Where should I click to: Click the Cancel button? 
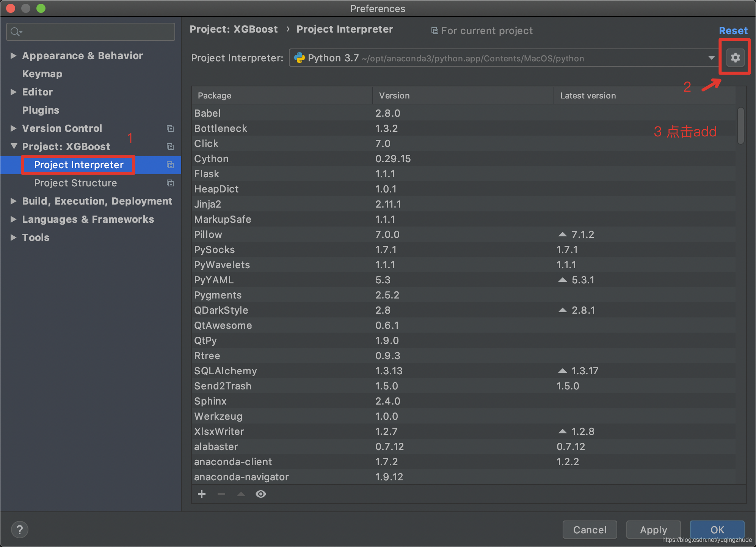click(590, 530)
